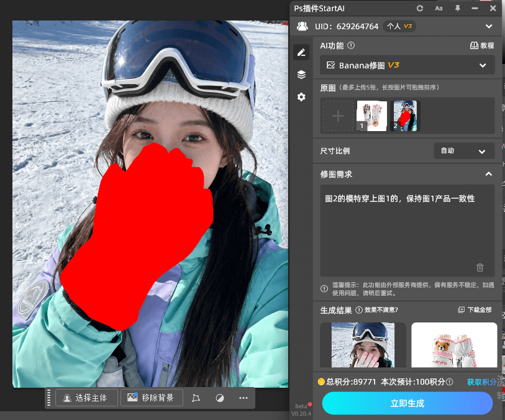
Task: Select source image thumbnail 1 gloves
Action: [371, 116]
